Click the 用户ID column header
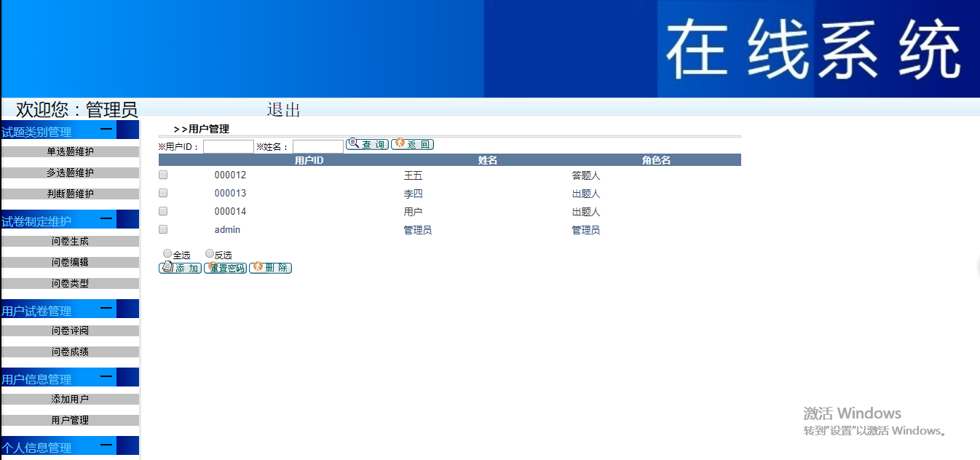Screen dimensions: 980x460 tap(309, 160)
